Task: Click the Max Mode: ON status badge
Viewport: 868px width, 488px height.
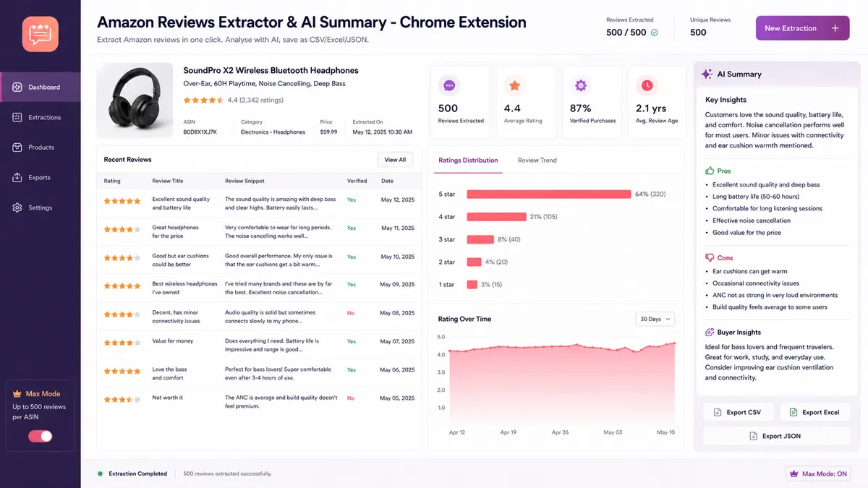Action: [x=817, y=474]
